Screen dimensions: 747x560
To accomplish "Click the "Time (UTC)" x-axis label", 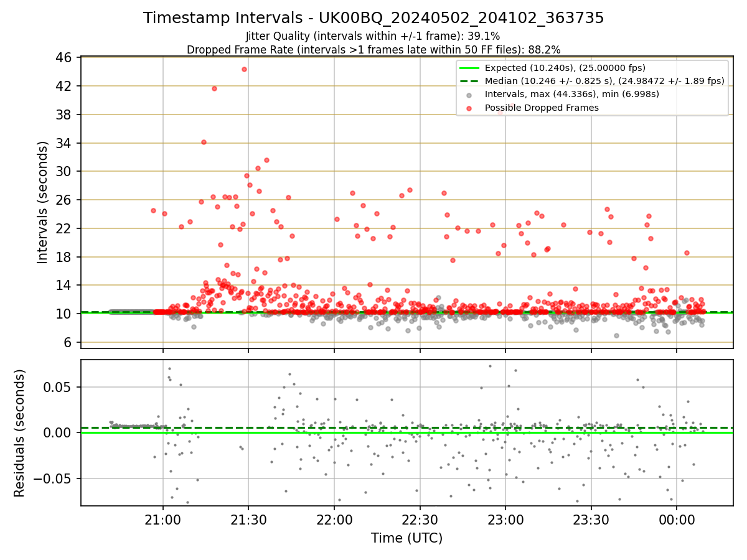I will [x=407, y=538].
